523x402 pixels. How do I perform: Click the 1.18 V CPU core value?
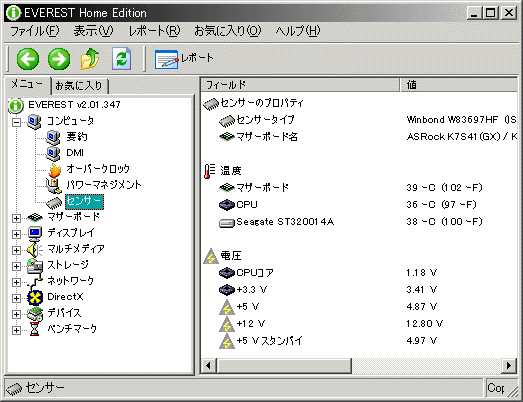click(421, 273)
